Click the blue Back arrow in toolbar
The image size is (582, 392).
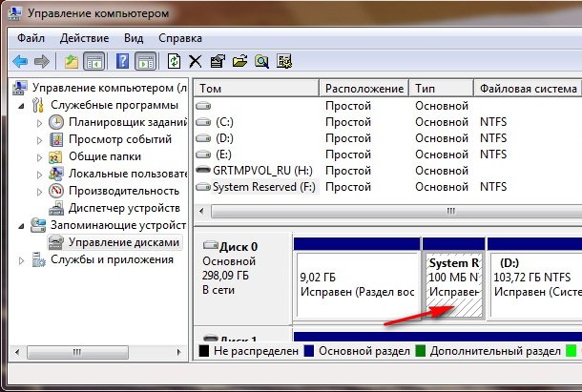point(20,61)
